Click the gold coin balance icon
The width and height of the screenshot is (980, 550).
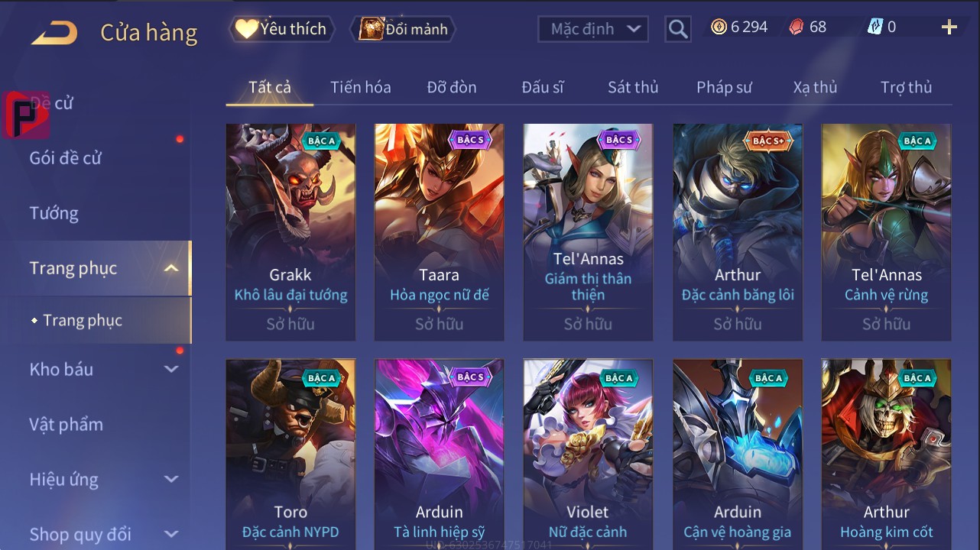pos(719,27)
